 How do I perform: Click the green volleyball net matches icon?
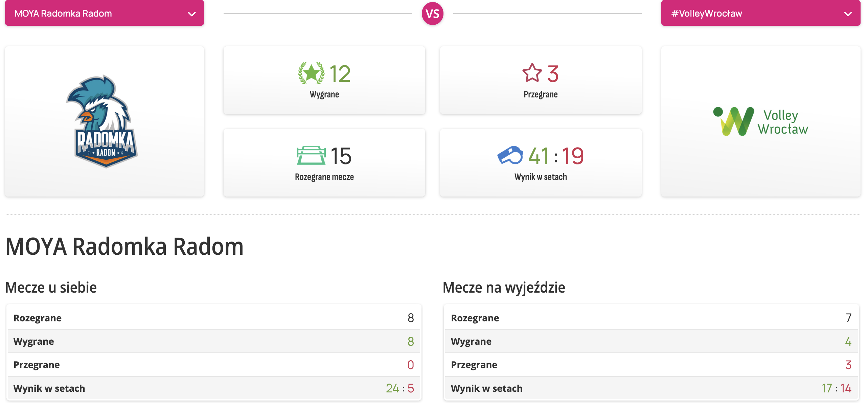pyautogui.click(x=311, y=156)
